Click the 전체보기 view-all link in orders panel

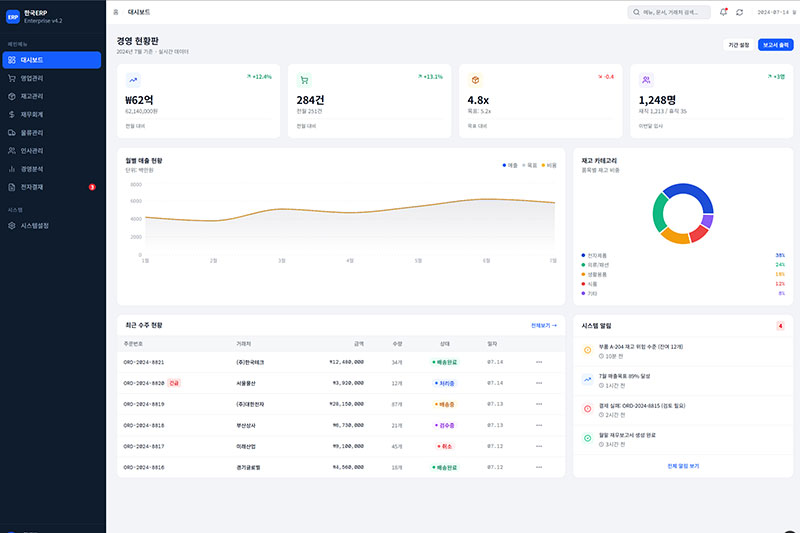click(544, 325)
